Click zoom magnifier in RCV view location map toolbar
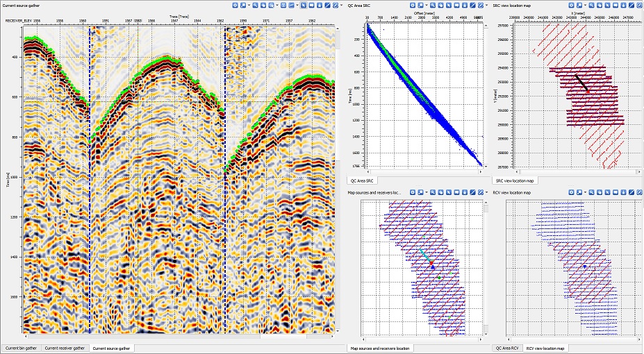Screen dimensions: 644x354 (x=591, y=192)
